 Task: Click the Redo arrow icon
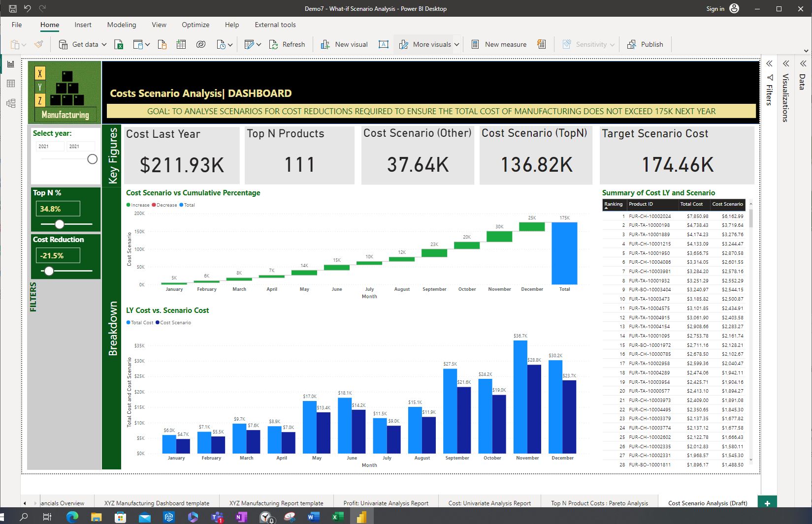click(x=42, y=8)
